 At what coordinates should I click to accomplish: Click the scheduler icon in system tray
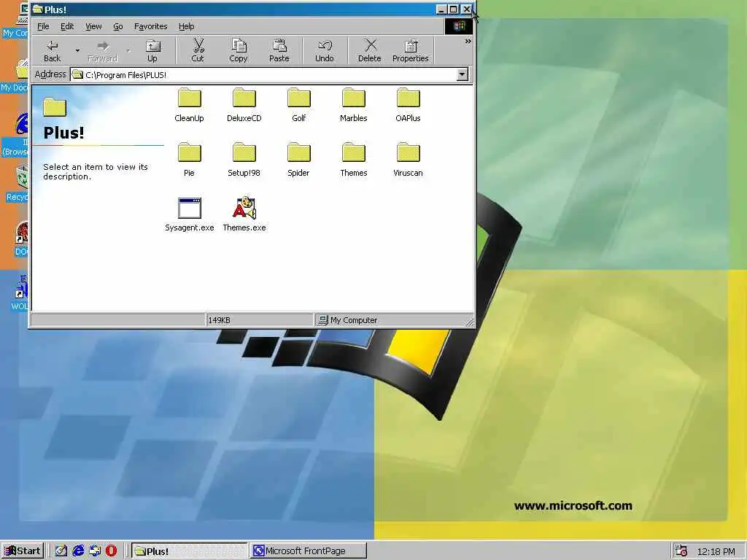pyautogui.click(x=681, y=551)
